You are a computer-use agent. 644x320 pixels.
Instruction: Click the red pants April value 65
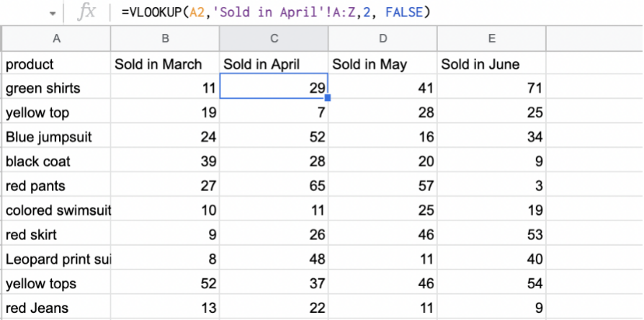274,186
